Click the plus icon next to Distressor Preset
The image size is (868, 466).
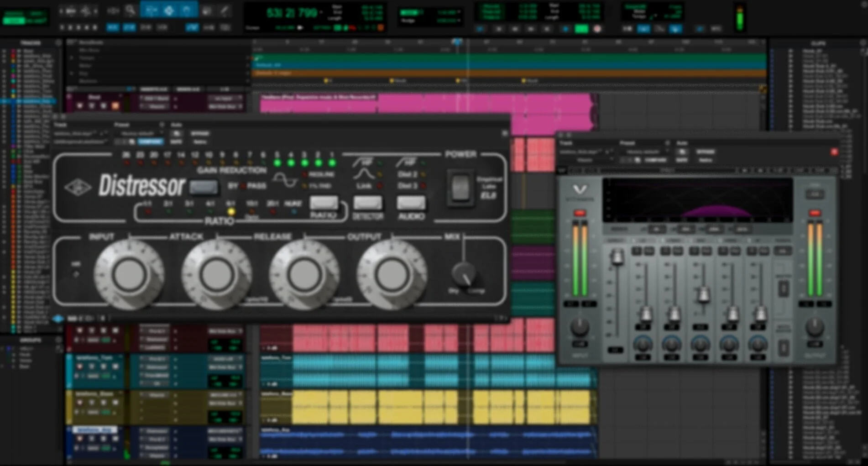click(x=162, y=125)
